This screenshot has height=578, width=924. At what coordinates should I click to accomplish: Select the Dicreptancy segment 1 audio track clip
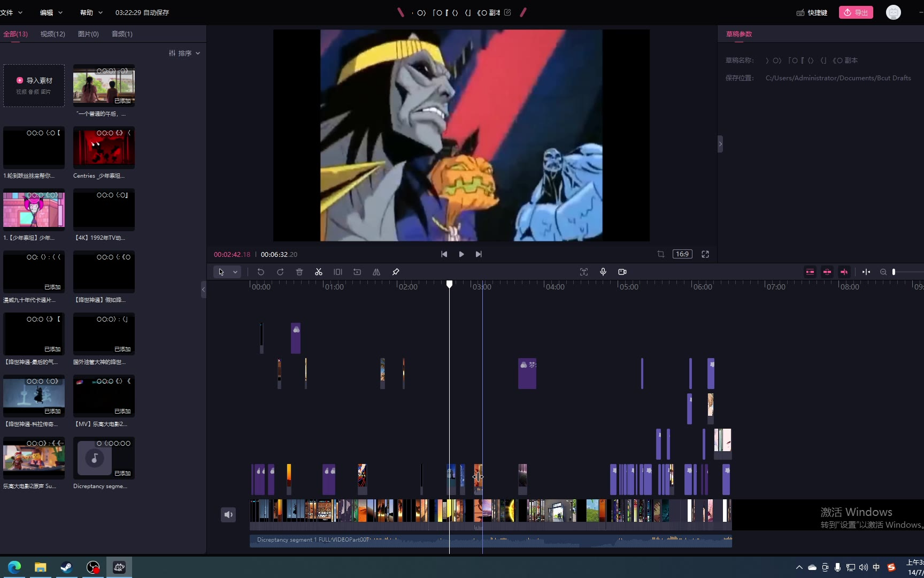pyautogui.click(x=491, y=541)
